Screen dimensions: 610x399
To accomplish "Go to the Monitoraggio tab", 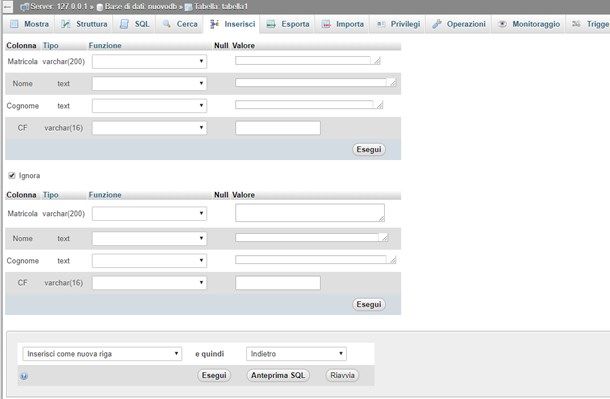I will 529,24.
